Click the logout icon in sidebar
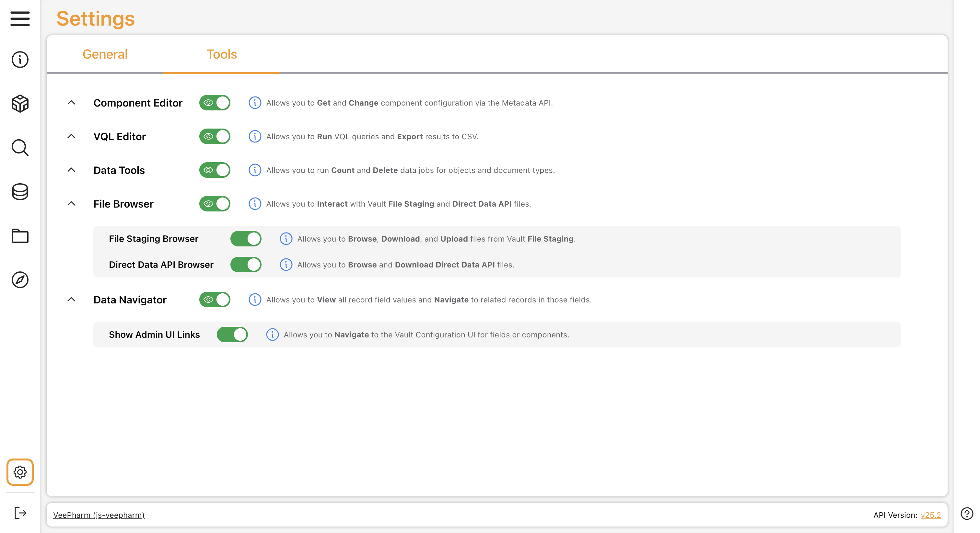980x533 pixels. 20,513
